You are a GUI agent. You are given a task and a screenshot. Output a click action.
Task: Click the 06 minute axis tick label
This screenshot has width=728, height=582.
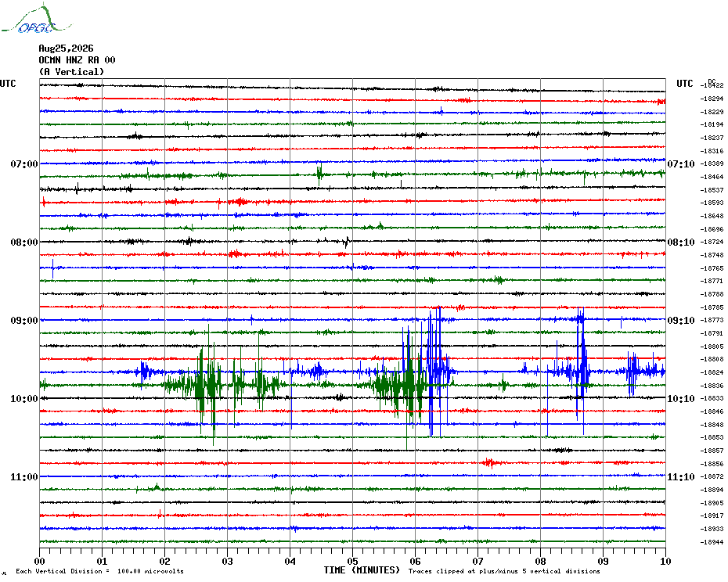click(416, 561)
